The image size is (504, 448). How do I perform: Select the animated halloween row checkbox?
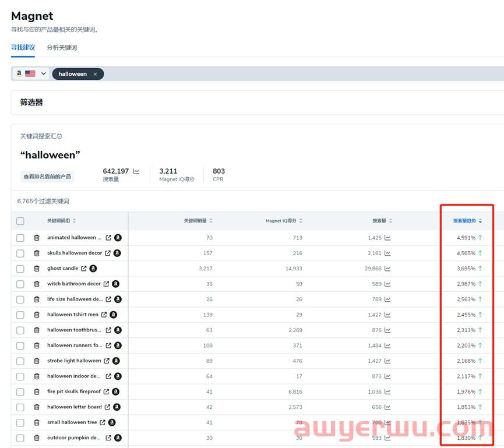click(x=20, y=238)
